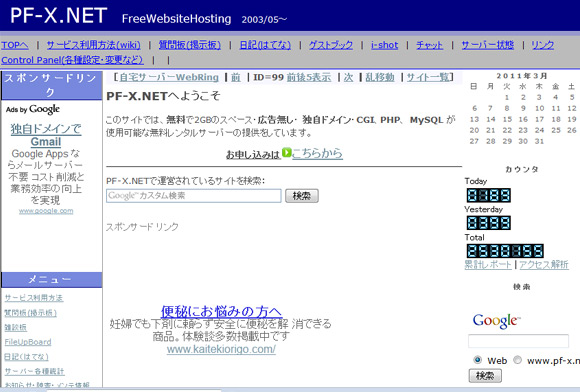Click 前後5表示 WebRing link
This screenshot has height=392, width=580.
(x=309, y=77)
